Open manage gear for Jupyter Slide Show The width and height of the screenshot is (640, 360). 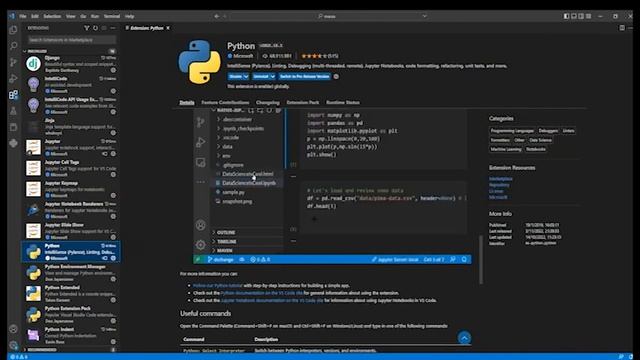coord(113,238)
